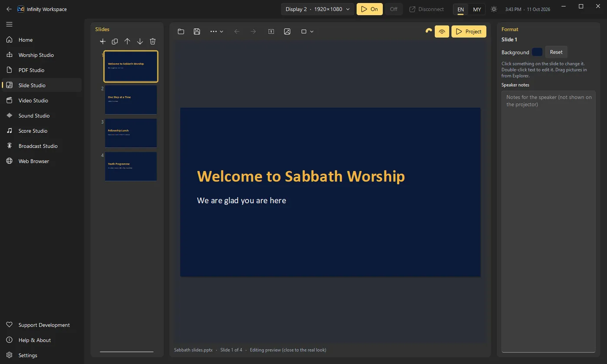Duplicate the selected slide
This screenshot has height=364, width=607.
[x=115, y=42]
